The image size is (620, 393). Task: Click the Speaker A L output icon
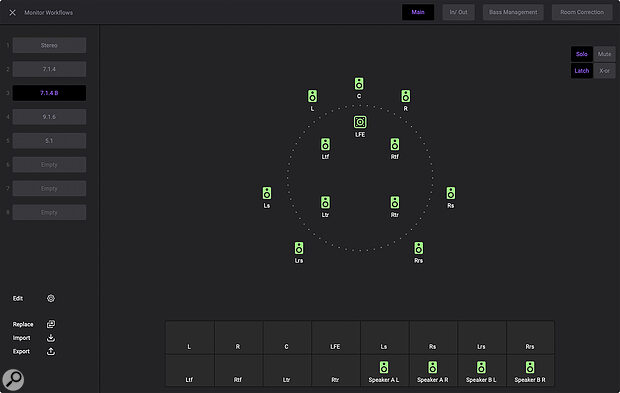[x=384, y=367]
